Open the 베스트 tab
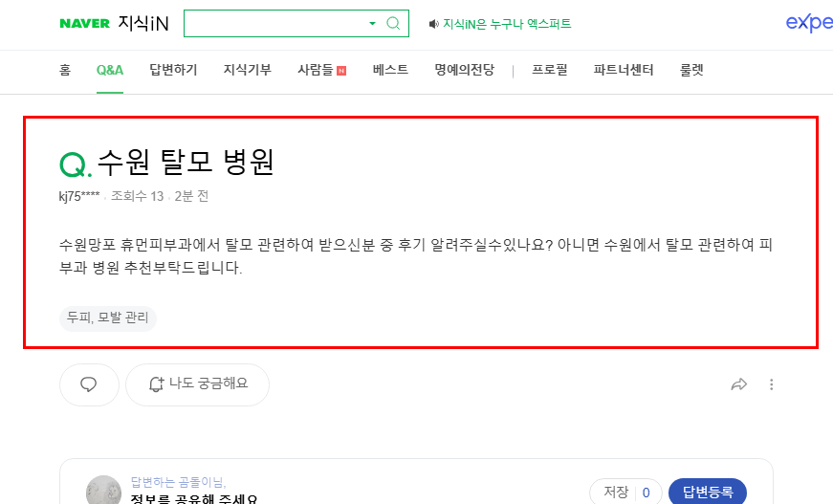Screen dimensions: 833x504 tap(390, 70)
